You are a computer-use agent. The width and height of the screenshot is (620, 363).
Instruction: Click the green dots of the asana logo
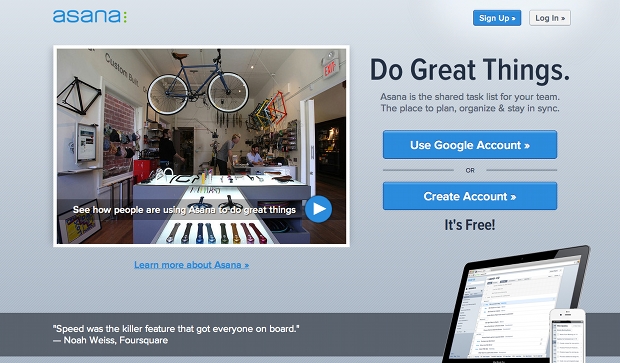point(125,17)
